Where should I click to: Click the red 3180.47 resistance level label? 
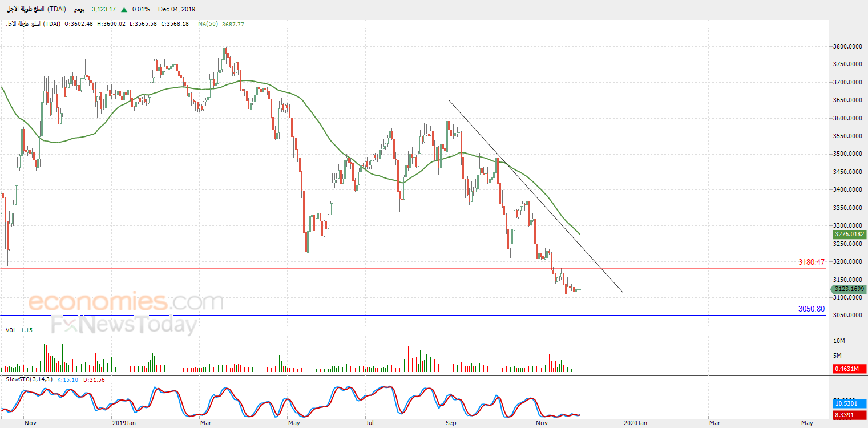tap(812, 263)
